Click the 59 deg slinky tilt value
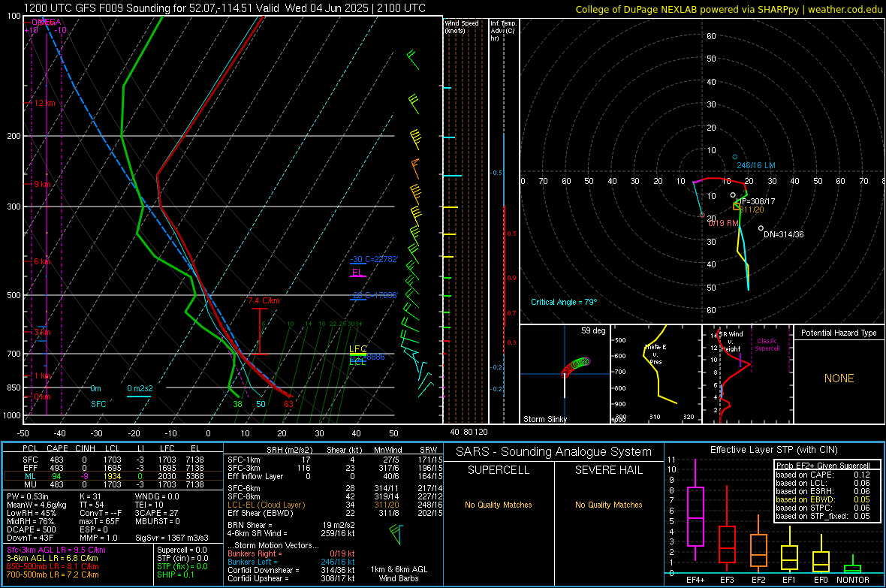Screen dimensions: 886x588 click(592, 330)
